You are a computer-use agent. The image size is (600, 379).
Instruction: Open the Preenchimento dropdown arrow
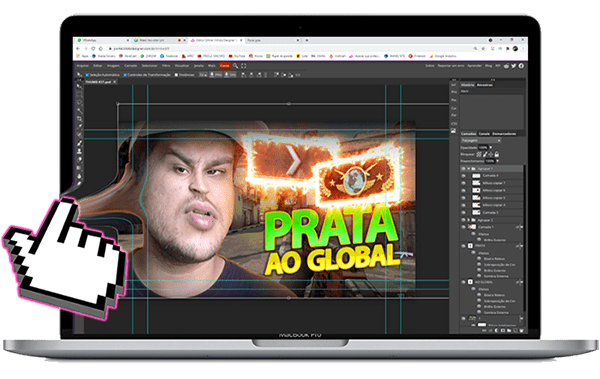click(497, 161)
